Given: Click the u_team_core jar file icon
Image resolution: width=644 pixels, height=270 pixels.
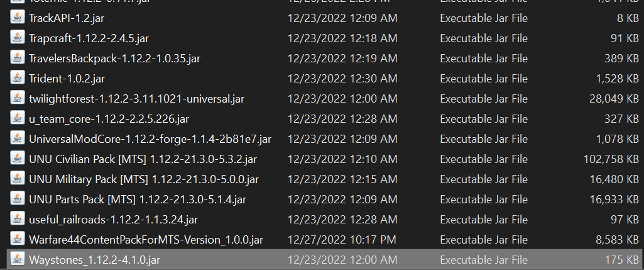Looking at the screenshot, I should tap(17, 118).
